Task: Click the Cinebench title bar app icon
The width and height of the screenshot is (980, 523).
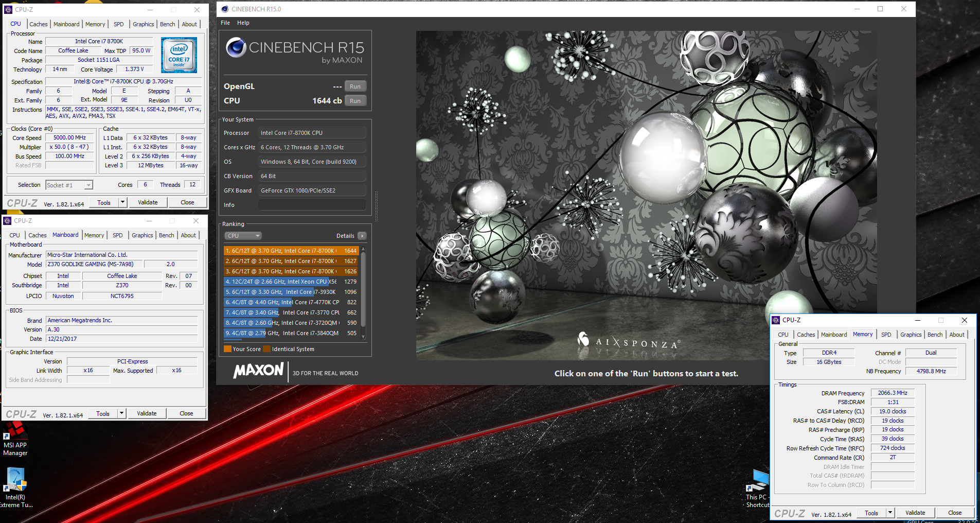Action: click(x=225, y=9)
